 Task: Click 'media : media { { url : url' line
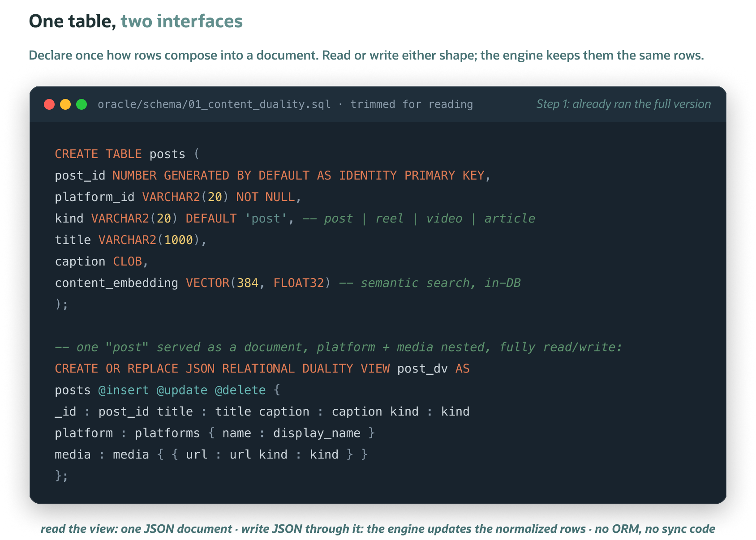point(211,455)
